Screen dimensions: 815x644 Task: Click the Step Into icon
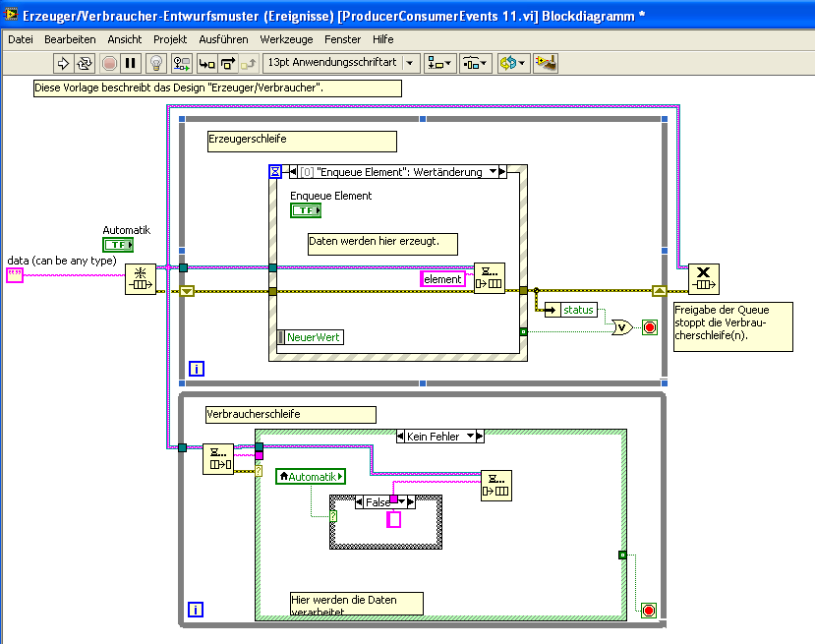point(206,63)
